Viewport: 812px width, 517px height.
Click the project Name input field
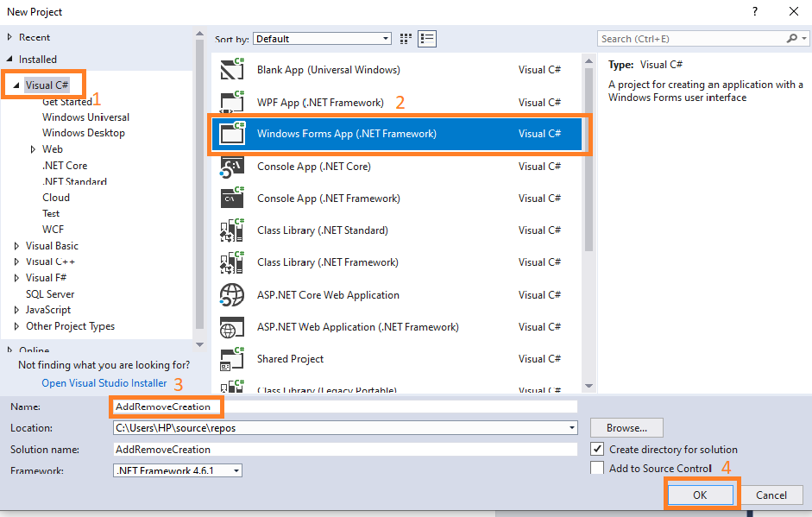pos(345,407)
